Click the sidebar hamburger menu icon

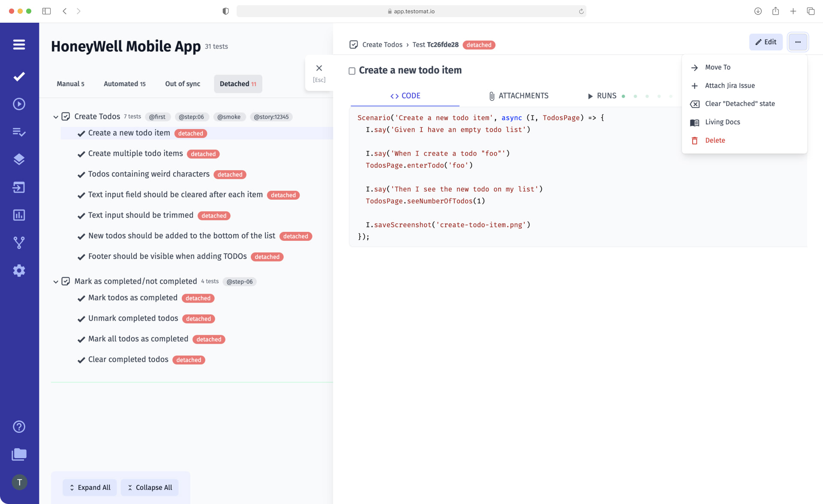[19, 45]
